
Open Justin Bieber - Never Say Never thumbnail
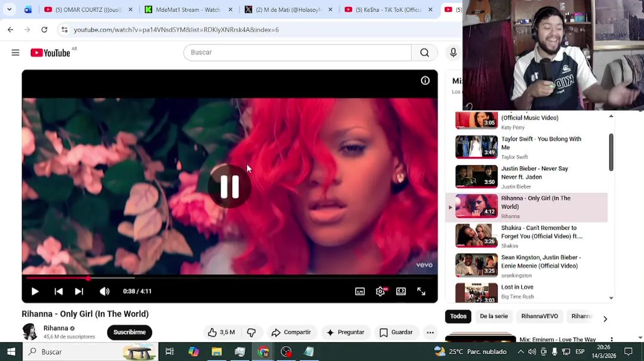pos(476,176)
